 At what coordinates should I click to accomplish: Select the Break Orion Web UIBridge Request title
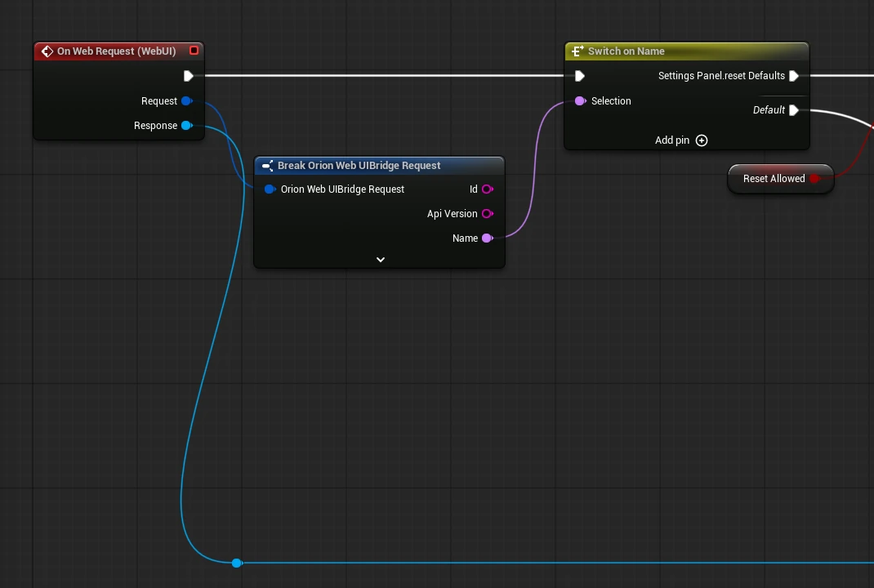[x=359, y=166]
